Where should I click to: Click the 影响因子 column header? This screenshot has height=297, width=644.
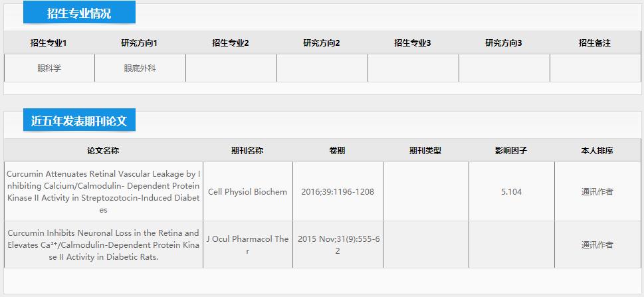pos(511,151)
